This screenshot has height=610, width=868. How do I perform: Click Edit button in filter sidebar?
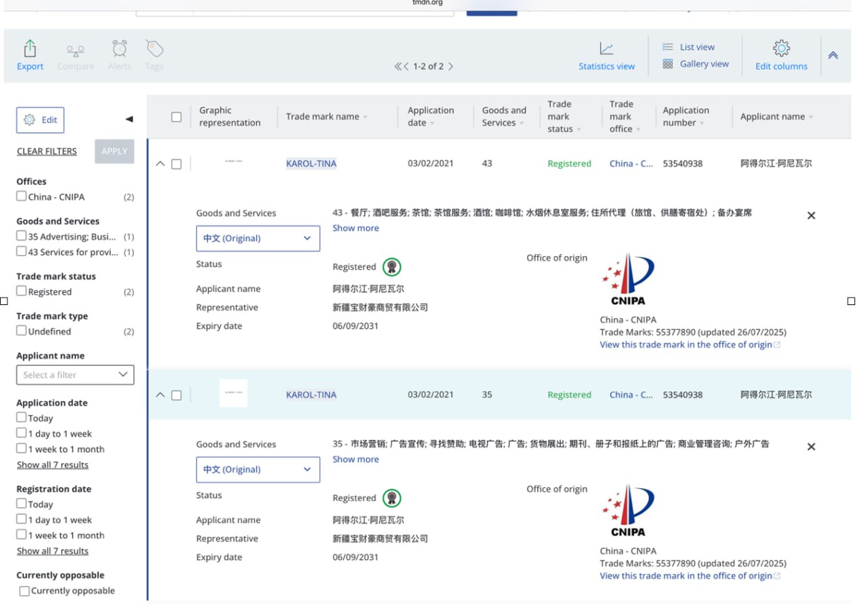40,120
